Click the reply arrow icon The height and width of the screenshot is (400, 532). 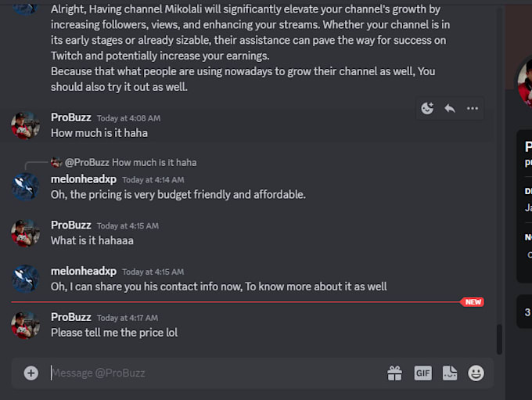[450, 109]
